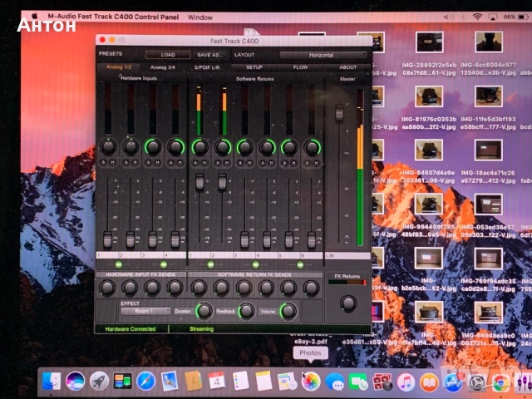
Task: Click the software return 2 fader handle
Action: tap(222, 181)
